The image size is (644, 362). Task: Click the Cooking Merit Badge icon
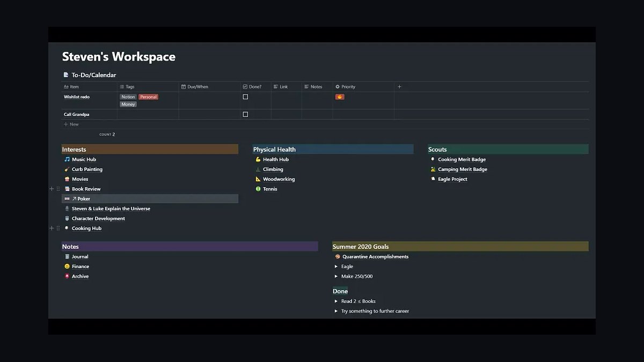tap(433, 159)
